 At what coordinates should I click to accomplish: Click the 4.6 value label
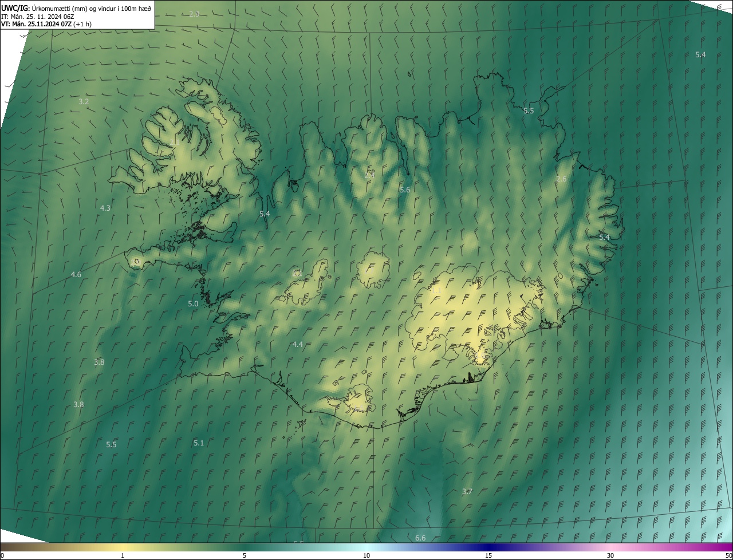pos(76,275)
